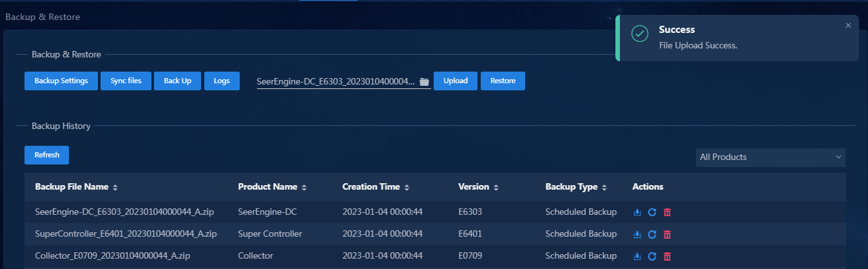Click Scheduled Backup in the SeerEngine-DC row
The width and height of the screenshot is (868, 269).
coord(581,212)
